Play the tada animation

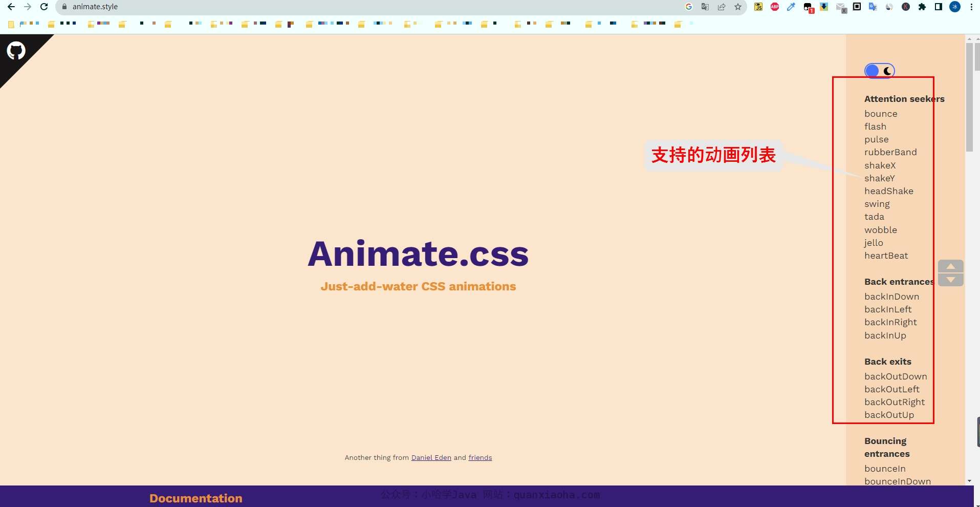coord(874,217)
